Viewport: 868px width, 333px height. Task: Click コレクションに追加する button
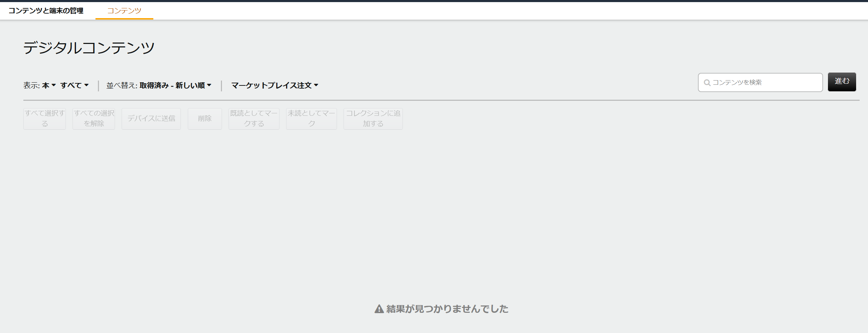(x=373, y=119)
